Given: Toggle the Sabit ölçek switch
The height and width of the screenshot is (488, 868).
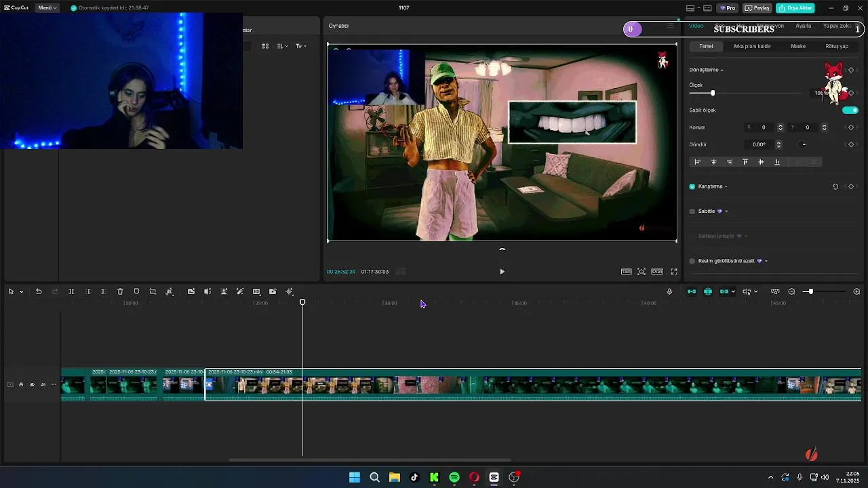Looking at the screenshot, I should [x=850, y=110].
